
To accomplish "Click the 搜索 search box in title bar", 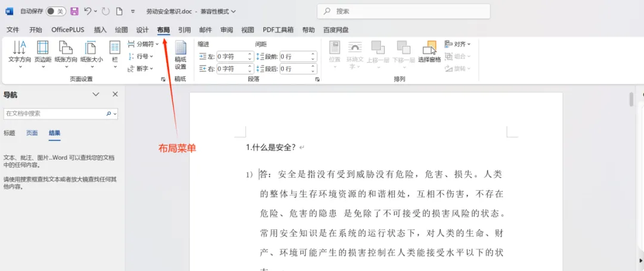I will click(403, 11).
